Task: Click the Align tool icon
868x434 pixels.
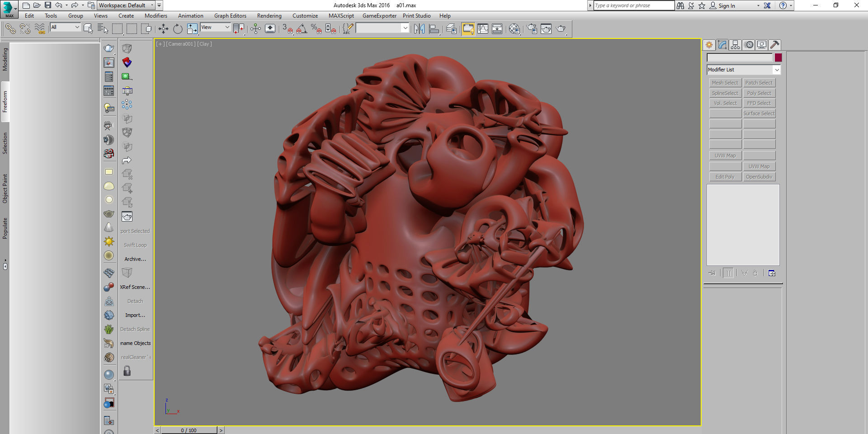Action: tap(434, 29)
